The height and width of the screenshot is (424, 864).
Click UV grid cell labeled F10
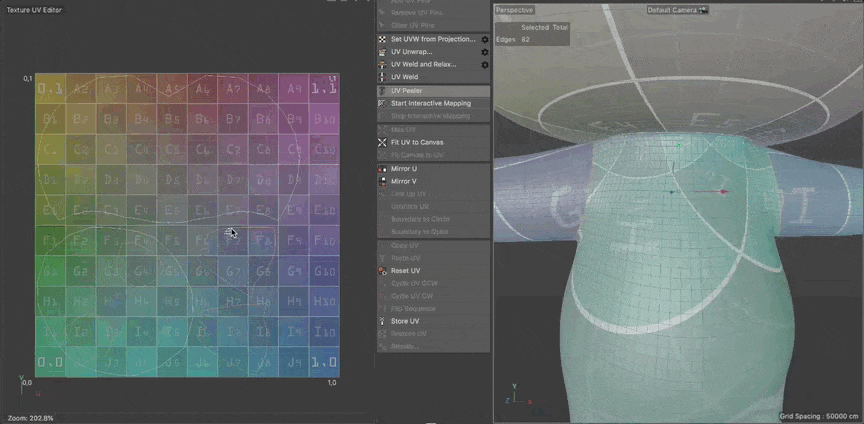[x=324, y=241]
